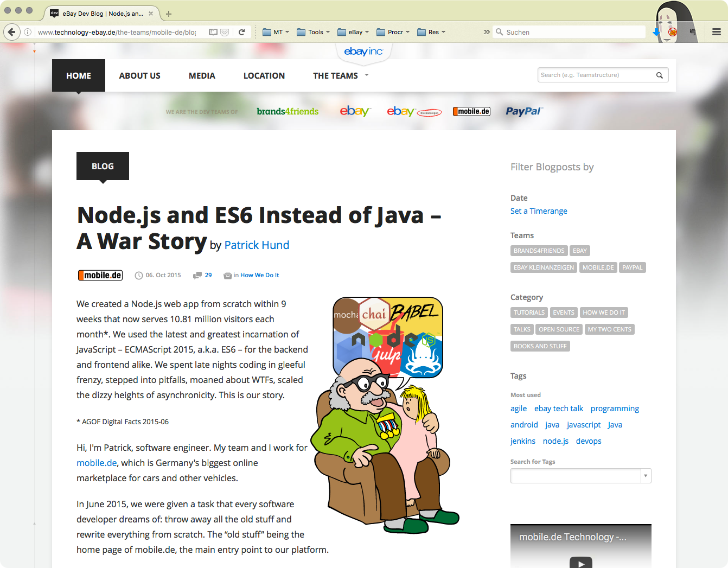Toggle reader view icon in address bar

[x=213, y=32]
